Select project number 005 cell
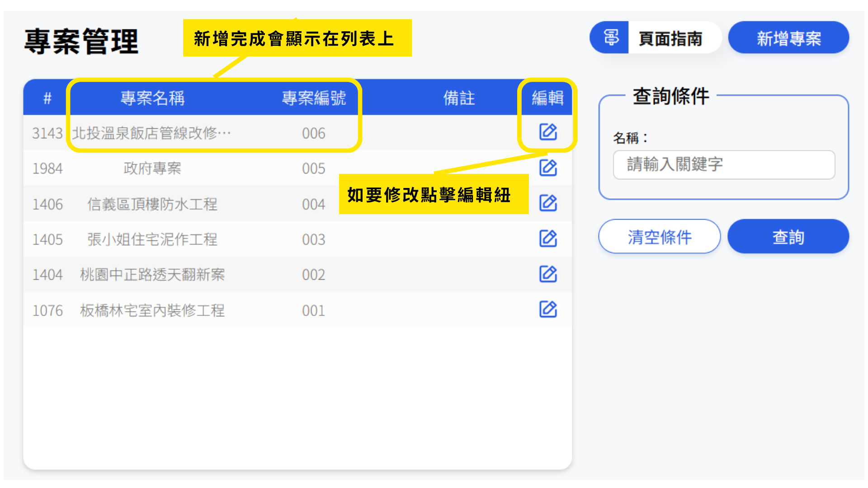The height and width of the screenshot is (488, 868). pyautogui.click(x=313, y=169)
